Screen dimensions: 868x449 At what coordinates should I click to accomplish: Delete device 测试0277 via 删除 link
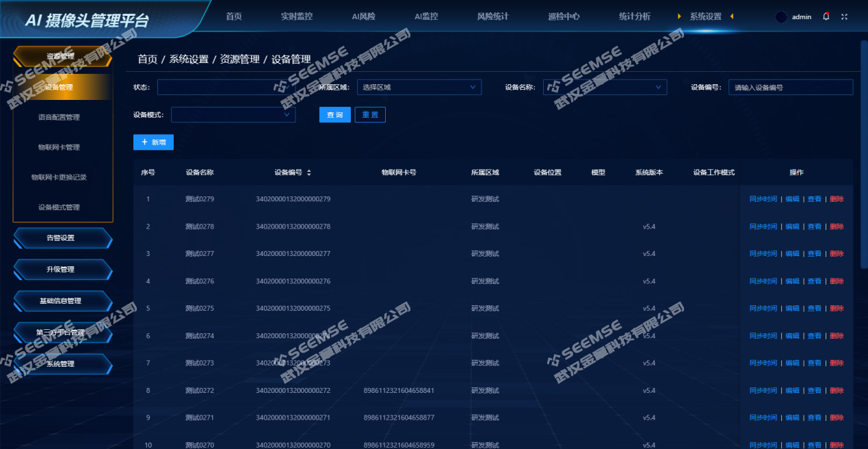click(x=837, y=254)
